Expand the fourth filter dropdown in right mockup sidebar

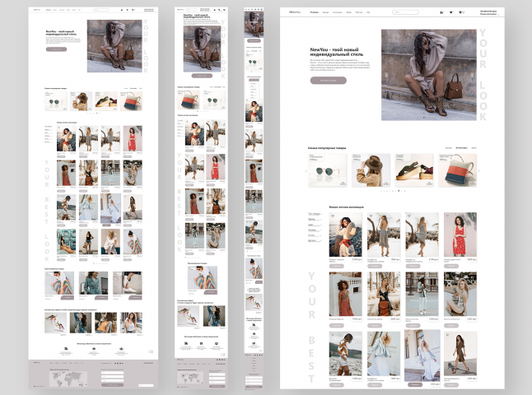(315, 230)
